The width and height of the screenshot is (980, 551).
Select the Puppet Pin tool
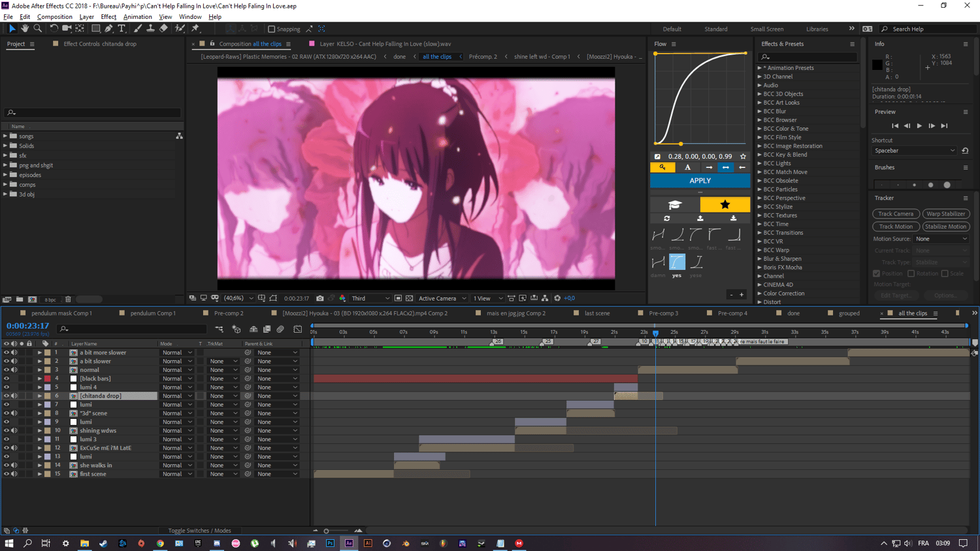195,29
